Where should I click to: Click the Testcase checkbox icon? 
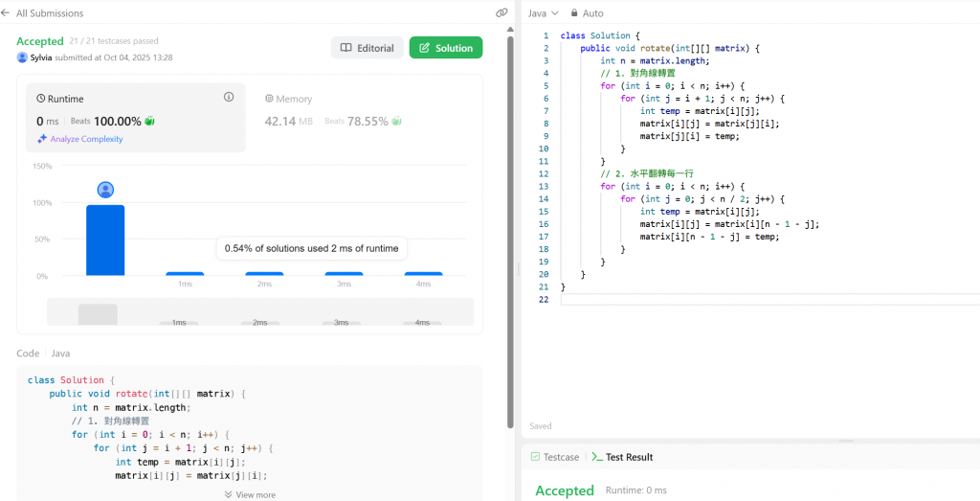coord(535,457)
